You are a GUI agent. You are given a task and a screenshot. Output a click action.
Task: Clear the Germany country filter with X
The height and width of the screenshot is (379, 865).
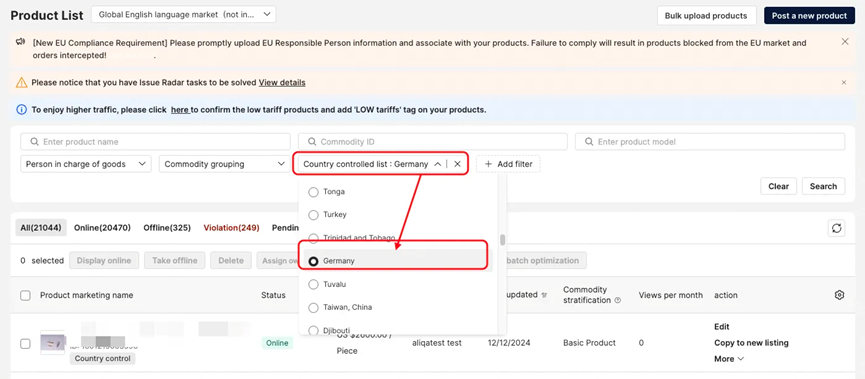point(457,164)
